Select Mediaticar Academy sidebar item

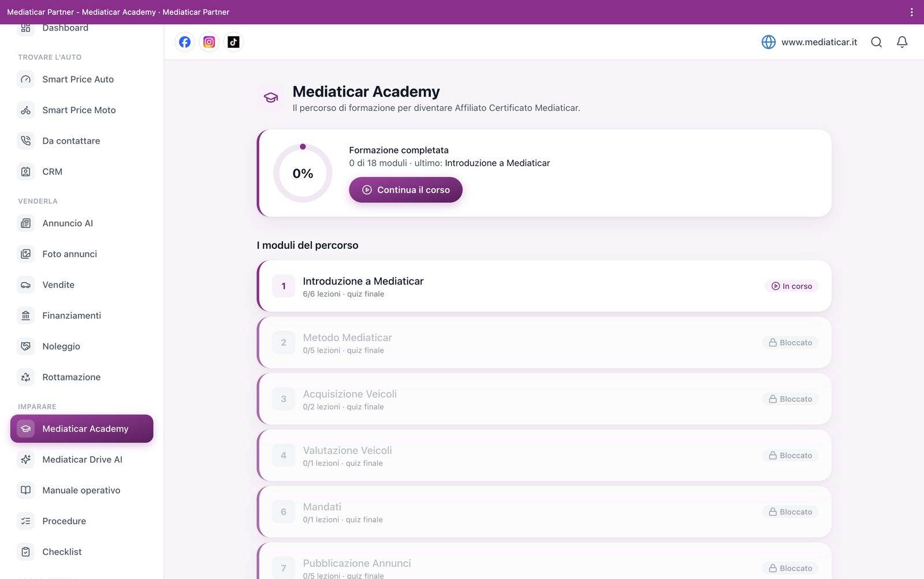coord(82,429)
